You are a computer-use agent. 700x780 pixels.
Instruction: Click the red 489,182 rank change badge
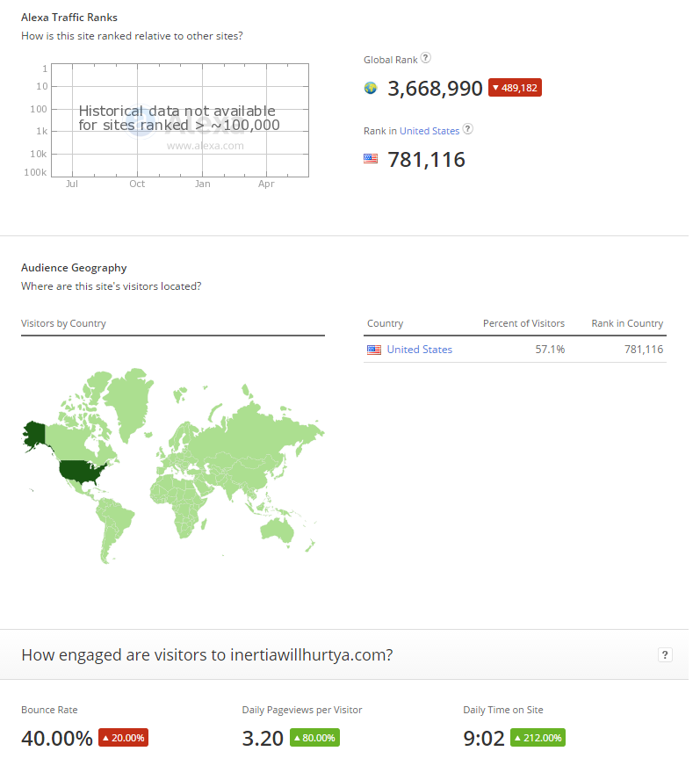coord(515,88)
